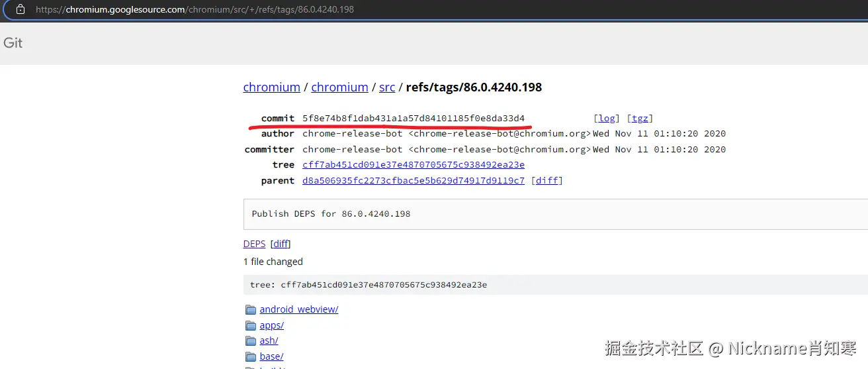Open the diff link next to DEPS

tap(281, 244)
